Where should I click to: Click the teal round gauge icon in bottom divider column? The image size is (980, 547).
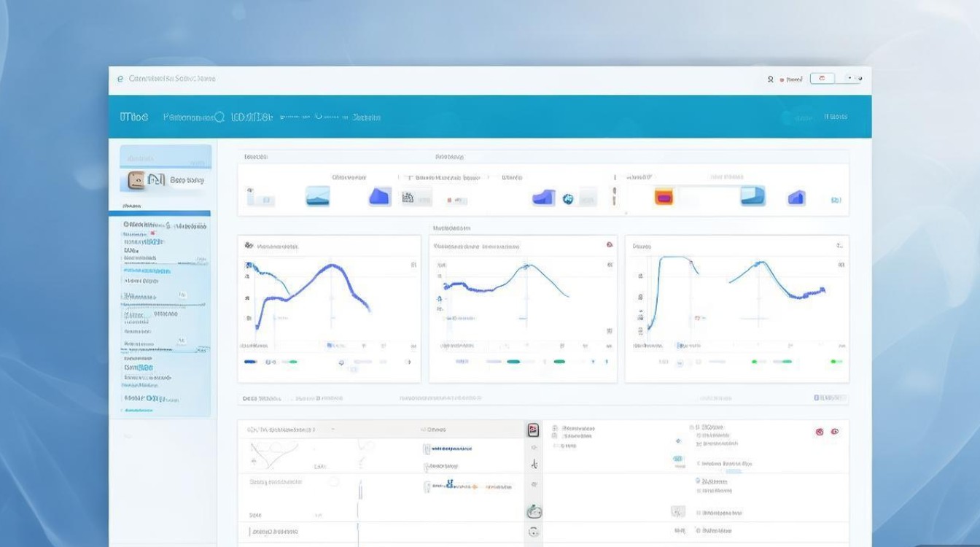click(x=533, y=512)
